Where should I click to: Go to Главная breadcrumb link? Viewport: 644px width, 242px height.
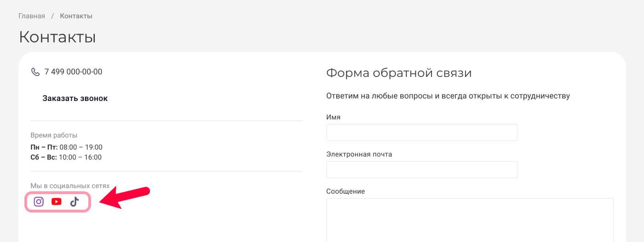[x=32, y=16]
